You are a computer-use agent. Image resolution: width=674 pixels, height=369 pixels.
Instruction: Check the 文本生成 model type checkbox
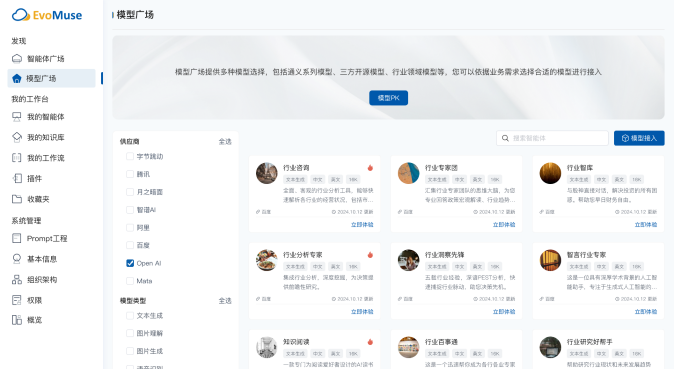(x=130, y=315)
